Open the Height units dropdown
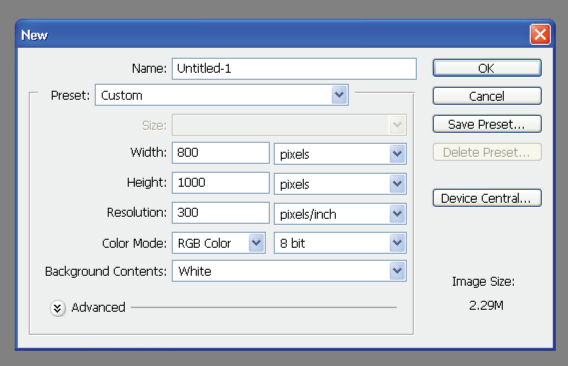This screenshot has height=366, width=568. coord(340,184)
